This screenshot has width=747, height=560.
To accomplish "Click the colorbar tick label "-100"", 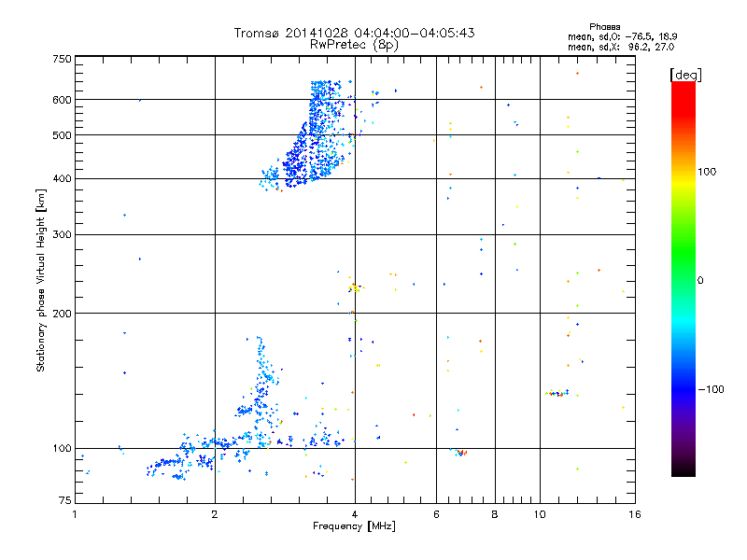I will pyautogui.click(x=712, y=389).
